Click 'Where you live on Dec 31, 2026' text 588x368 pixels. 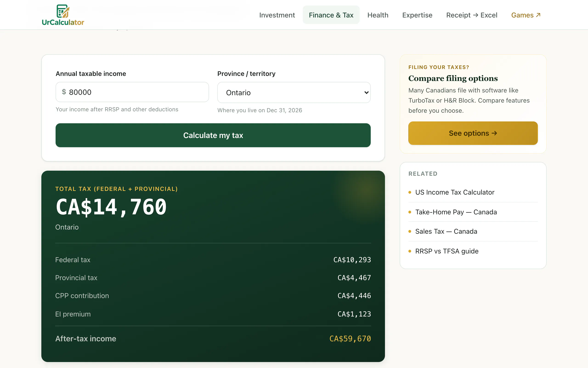260,110
